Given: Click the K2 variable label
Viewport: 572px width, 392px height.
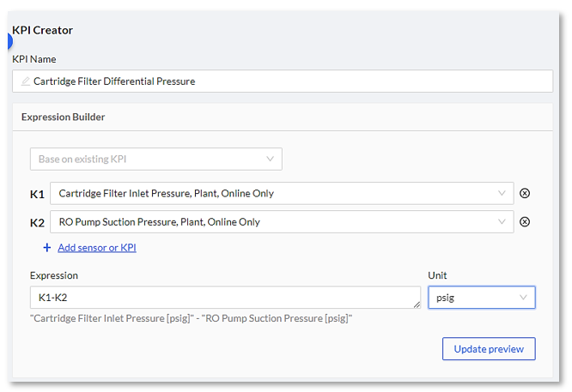Looking at the screenshot, I should [37, 223].
